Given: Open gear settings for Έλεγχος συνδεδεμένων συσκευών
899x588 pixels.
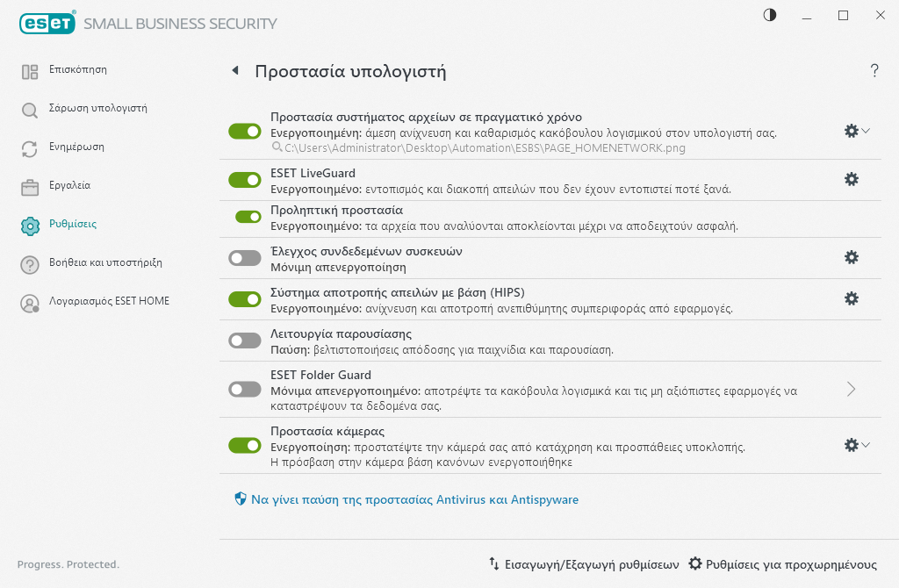Looking at the screenshot, I should pos(851,257).
